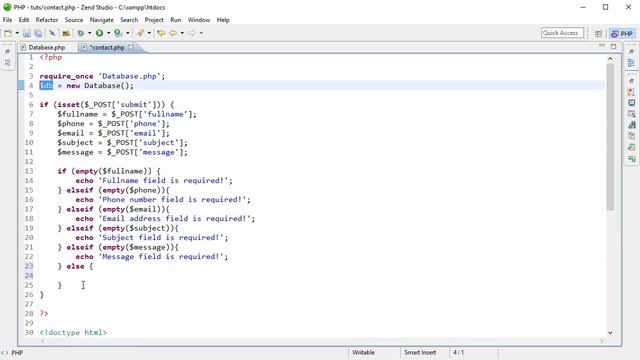Click line number 24 in gutter
Screen dimensions: 640x360
29,276
